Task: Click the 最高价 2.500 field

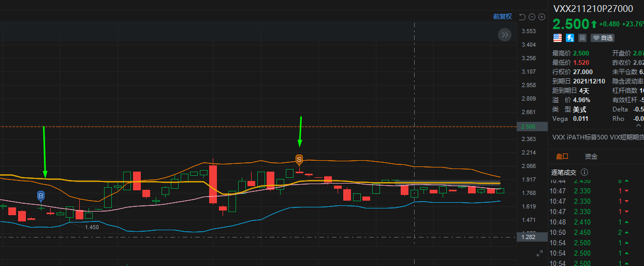Action: [x=571, y=53]
